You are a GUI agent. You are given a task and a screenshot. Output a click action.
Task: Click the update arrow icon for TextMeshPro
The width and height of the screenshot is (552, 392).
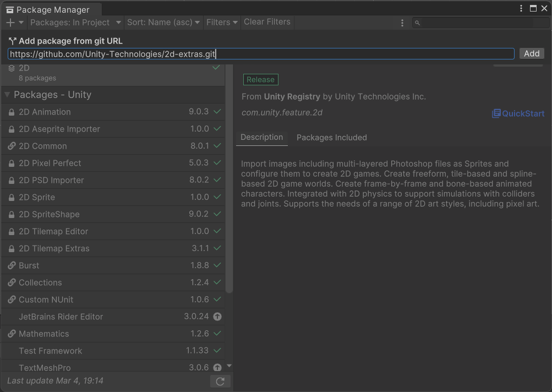point(217,367)
